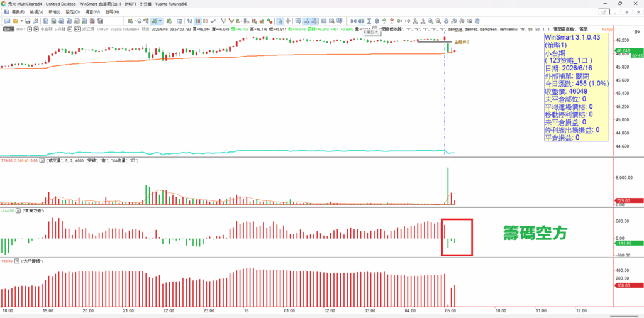Click the WinSmart strategy info panel
Viewport: 644px width, 318px height.
(x=576, y=88)
